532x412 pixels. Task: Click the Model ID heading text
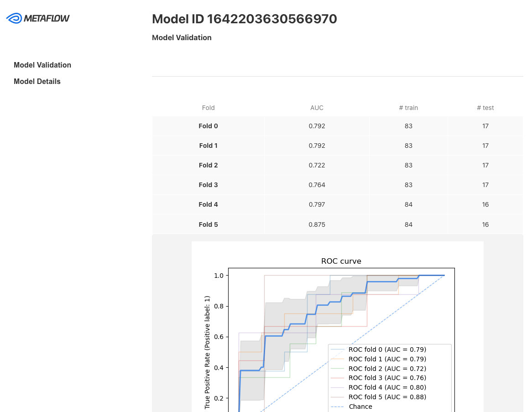pyautogui.click(x=244, y=19)
